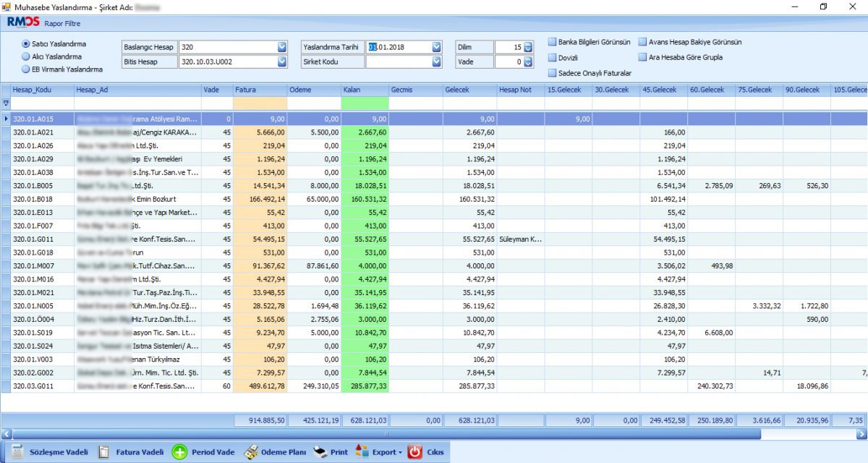This screenshot has width=868, height=463.
Task: Enable Banka Bilgileri Görünsün checkbox
Action: pos(590,42)
